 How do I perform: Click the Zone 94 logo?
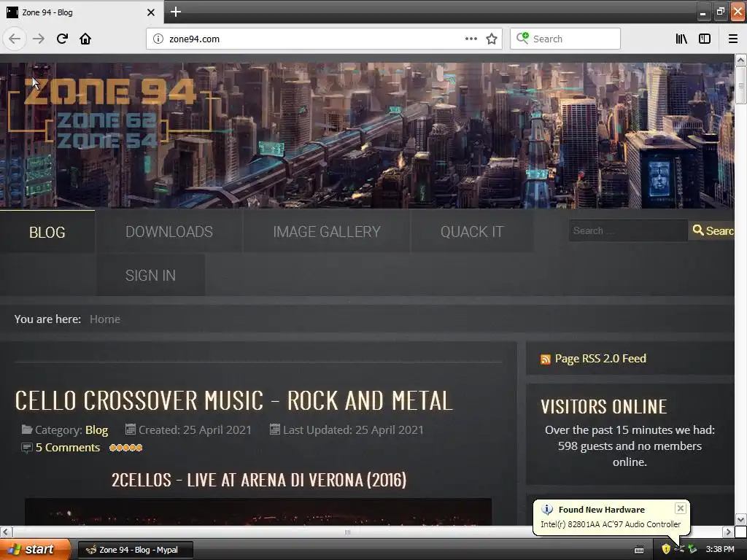[x=109, y=113]
